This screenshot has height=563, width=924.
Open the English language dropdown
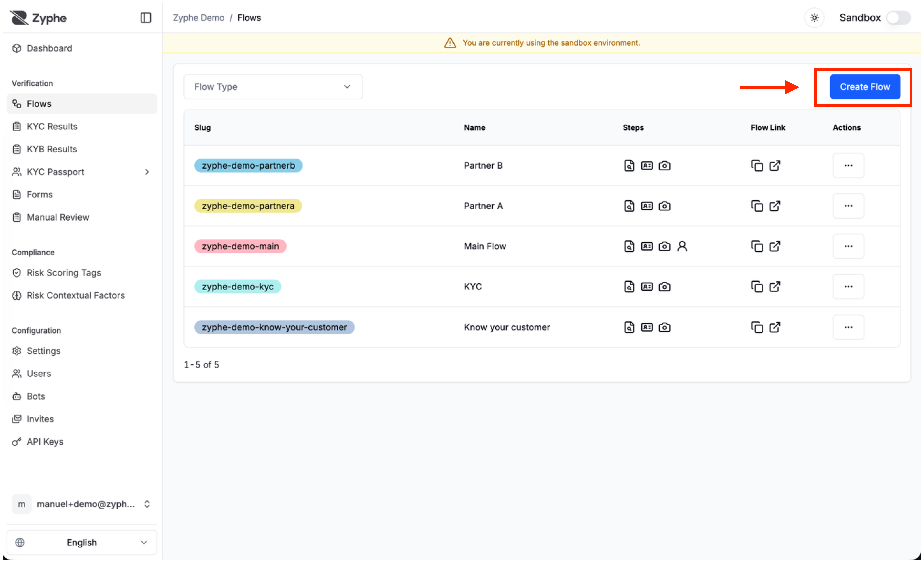point(82,542)
